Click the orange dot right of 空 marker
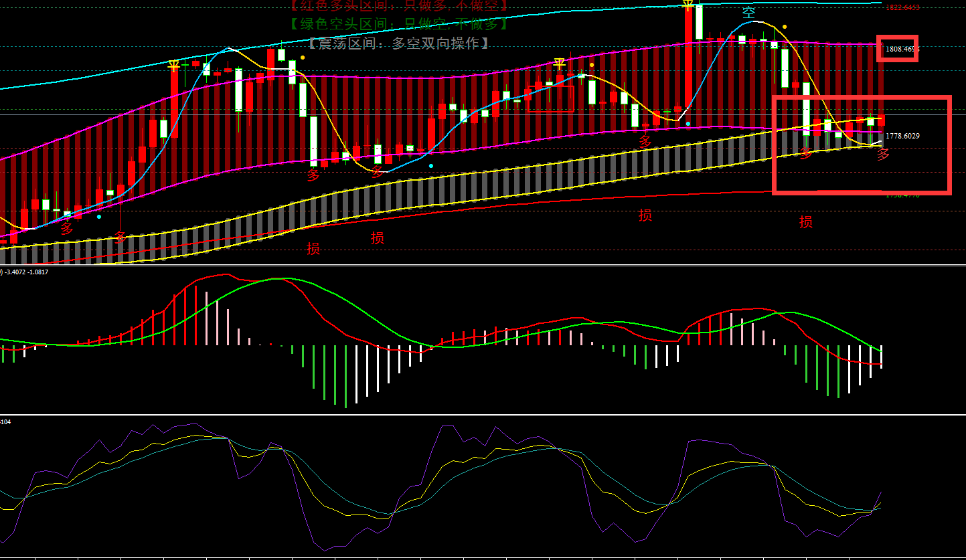The height and width of the screenshot is (560, 966). point(785,27)
